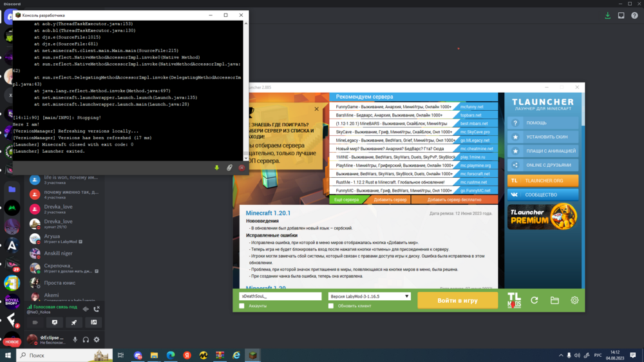Image resolution: width=644 pixels, height=362 pixels.
Task: Open TLauncher settings gear icon
Action: (x=574, y=300)
